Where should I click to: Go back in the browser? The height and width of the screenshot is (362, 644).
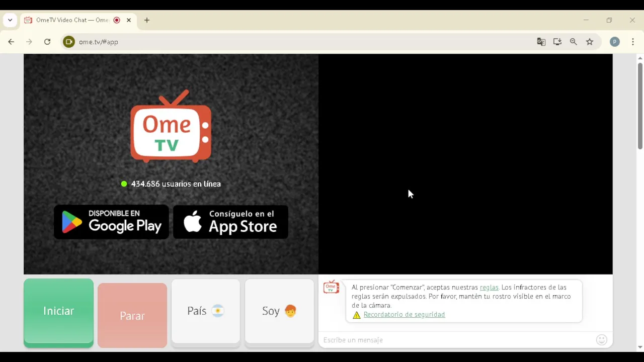[x=11, y=42]
